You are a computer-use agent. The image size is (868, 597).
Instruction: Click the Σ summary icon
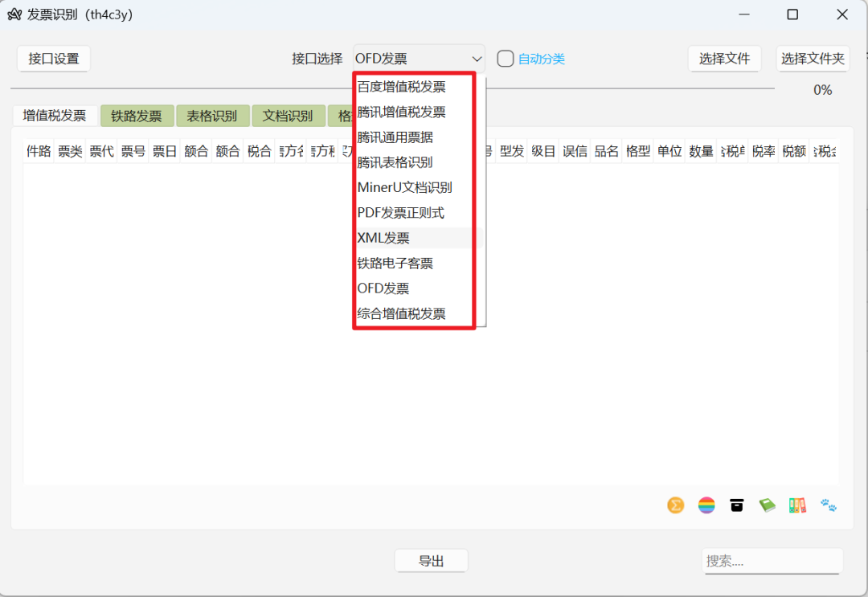click(x=675, y=505)
